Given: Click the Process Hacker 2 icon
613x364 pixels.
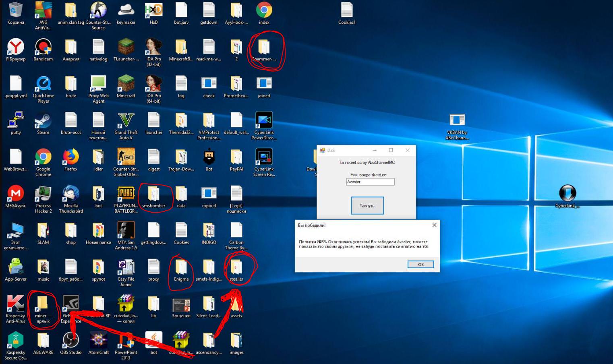Looking at the screenshot, I should [43, 194].
